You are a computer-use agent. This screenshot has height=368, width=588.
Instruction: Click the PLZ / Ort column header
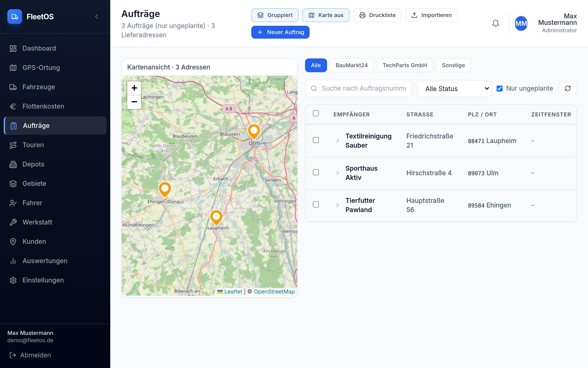point(482,115)
